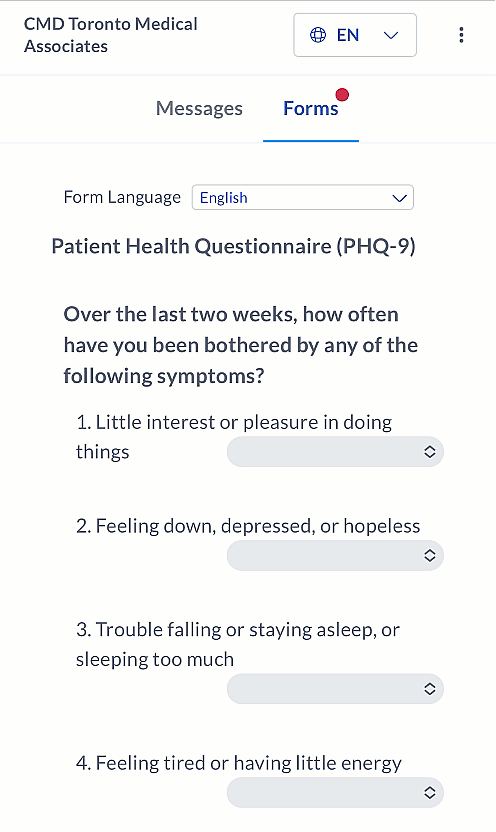496x832 pixels.
Task: Click the Form Language label
Action: (x=122, y=197)
